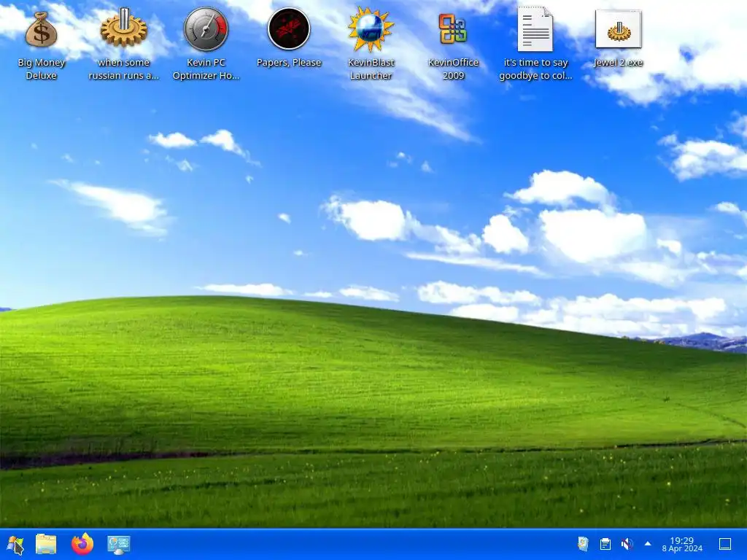This screenshot has height=560, width=747.
Task: Launch Firefox from the taskbar
Action: (x=82, y=544)
